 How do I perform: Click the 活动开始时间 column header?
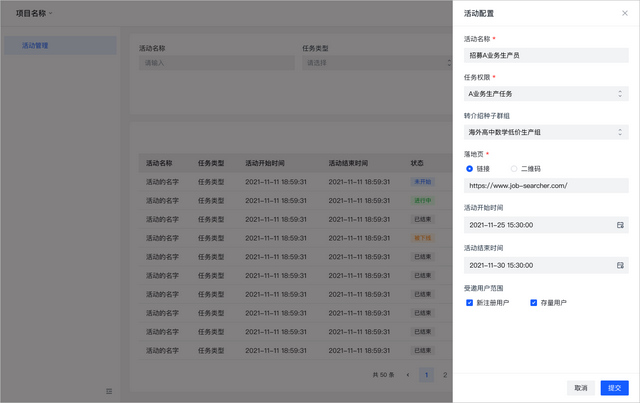click(265, 163)
